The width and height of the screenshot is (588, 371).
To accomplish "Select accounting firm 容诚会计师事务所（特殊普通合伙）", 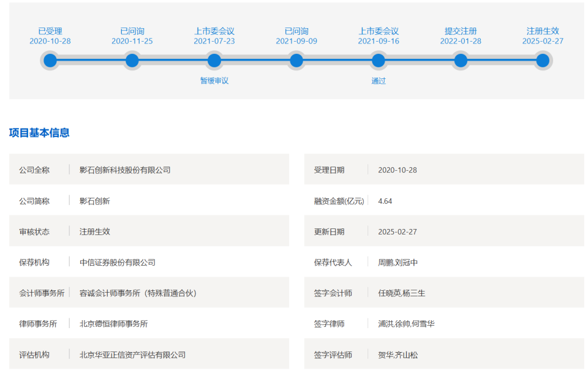I will (138, 293).
